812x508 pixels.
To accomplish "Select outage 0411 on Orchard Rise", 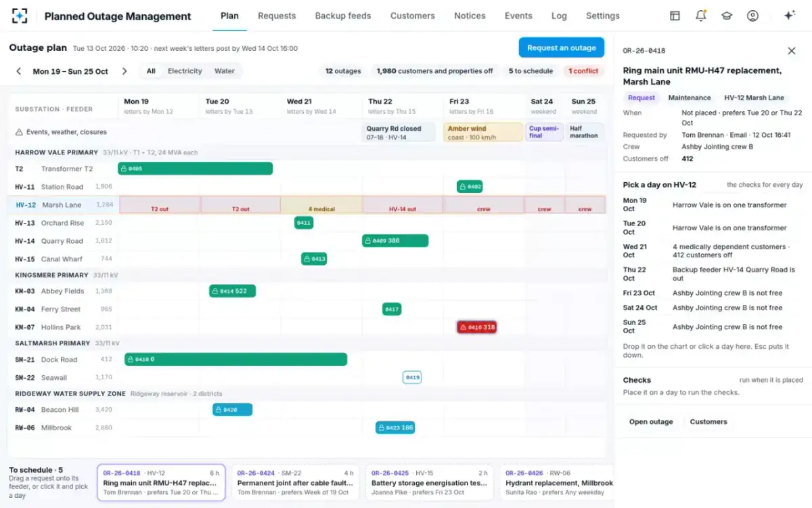I will [x=304, y=223].
